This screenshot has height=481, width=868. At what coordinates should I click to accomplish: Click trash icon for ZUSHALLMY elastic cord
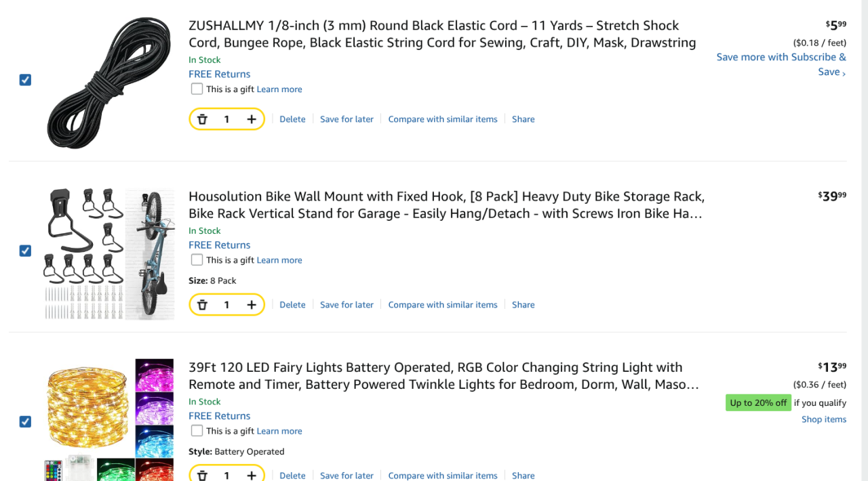click(202, 119)
